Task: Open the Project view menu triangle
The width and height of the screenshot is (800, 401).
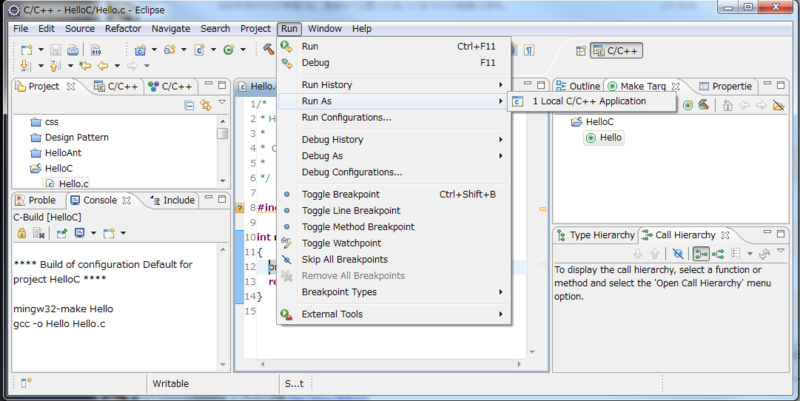Action: point(222,103)
